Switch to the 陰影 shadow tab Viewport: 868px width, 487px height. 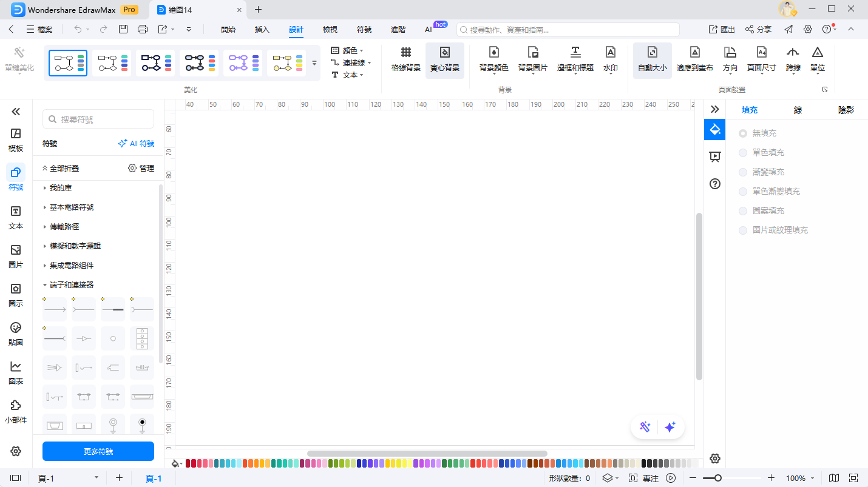(846, 110)
